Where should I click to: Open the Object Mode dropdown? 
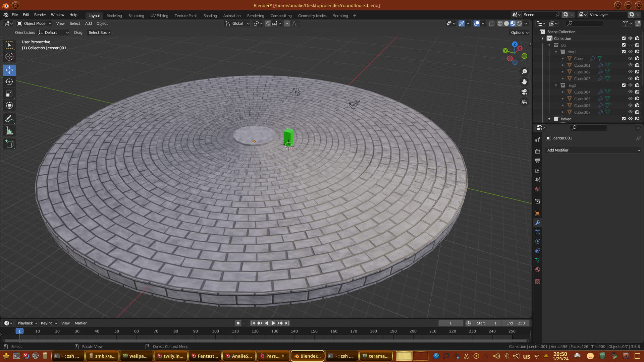pos(35,23)
